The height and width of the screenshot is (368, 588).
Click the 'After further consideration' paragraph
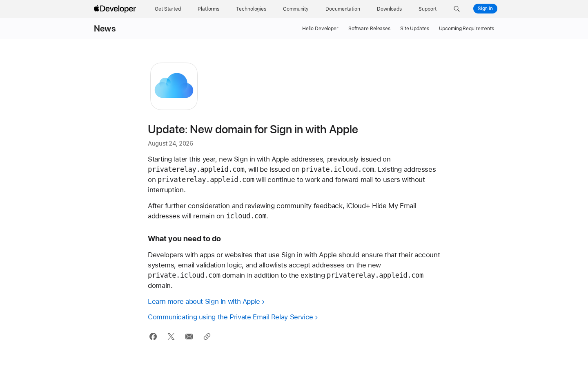point(282,211)
